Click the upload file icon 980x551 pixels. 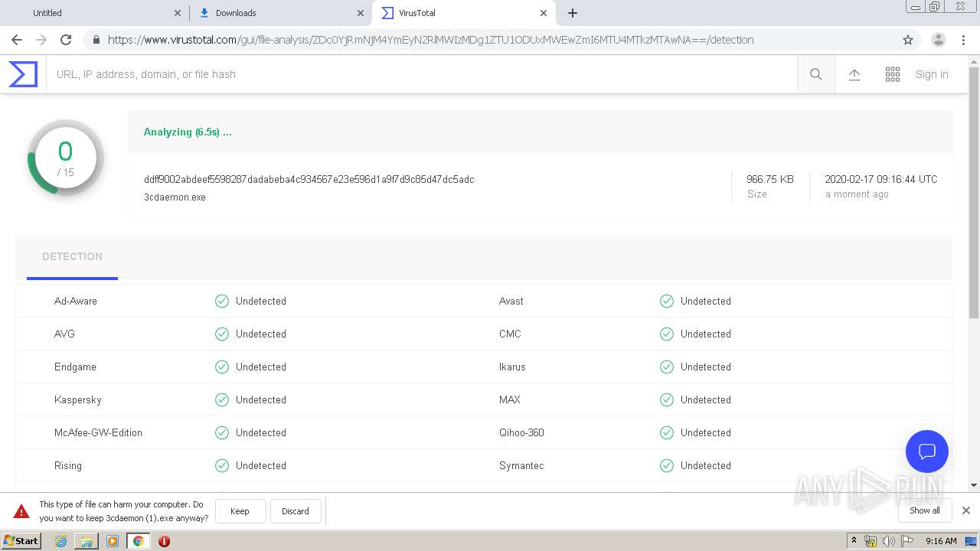[x=854, y=74]
